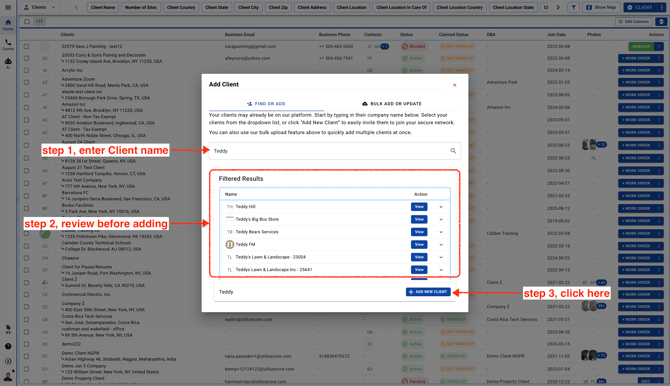Screen dimensions: 670x386
Task: Click the blue CLIENT add button
Action: tap(641, 7)
